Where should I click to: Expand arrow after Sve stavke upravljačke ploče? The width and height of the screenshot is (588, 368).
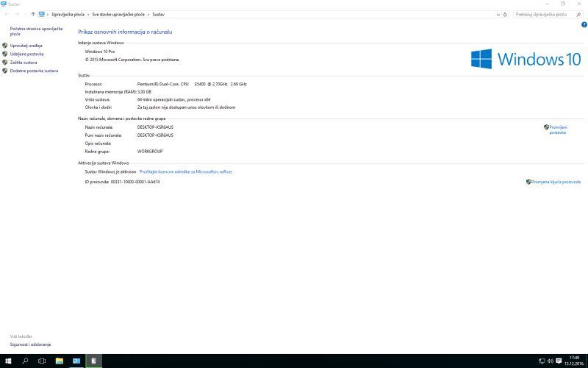148,14
